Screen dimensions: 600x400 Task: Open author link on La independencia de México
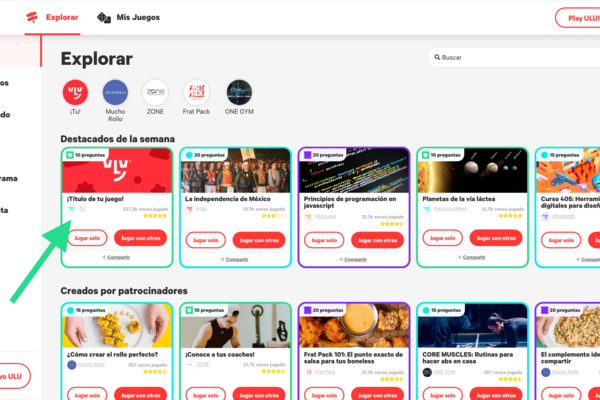(x=202, y=209)
